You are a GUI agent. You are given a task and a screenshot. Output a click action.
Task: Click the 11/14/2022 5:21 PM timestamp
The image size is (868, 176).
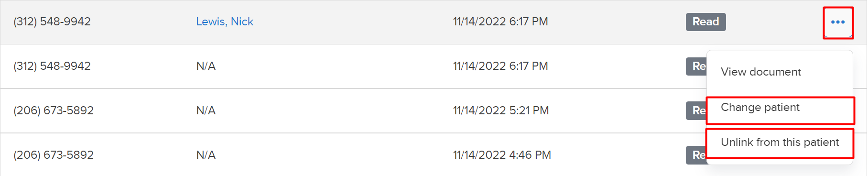click(501, 110)
